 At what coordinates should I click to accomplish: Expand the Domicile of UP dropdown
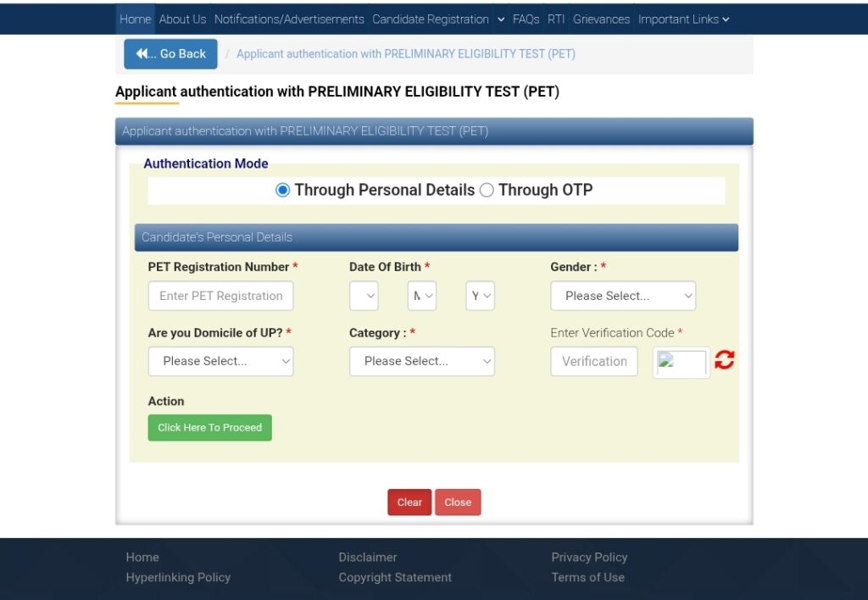(x=220, y=361)
